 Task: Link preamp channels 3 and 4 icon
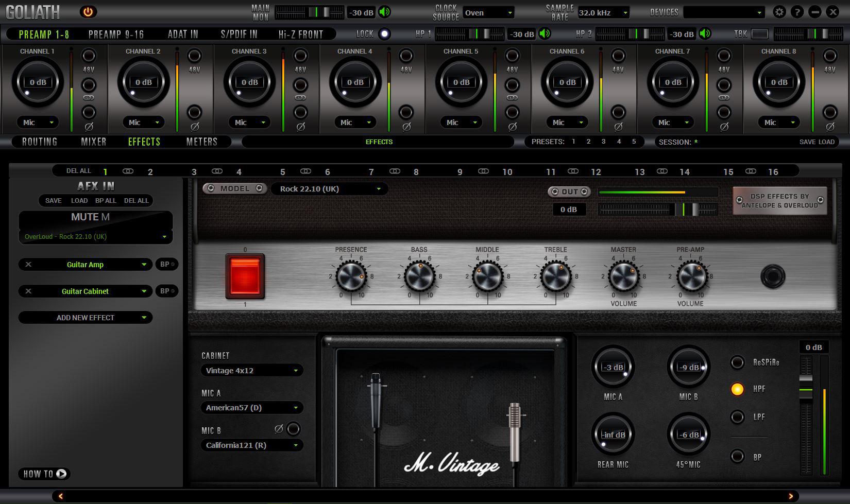pos(300,98)
